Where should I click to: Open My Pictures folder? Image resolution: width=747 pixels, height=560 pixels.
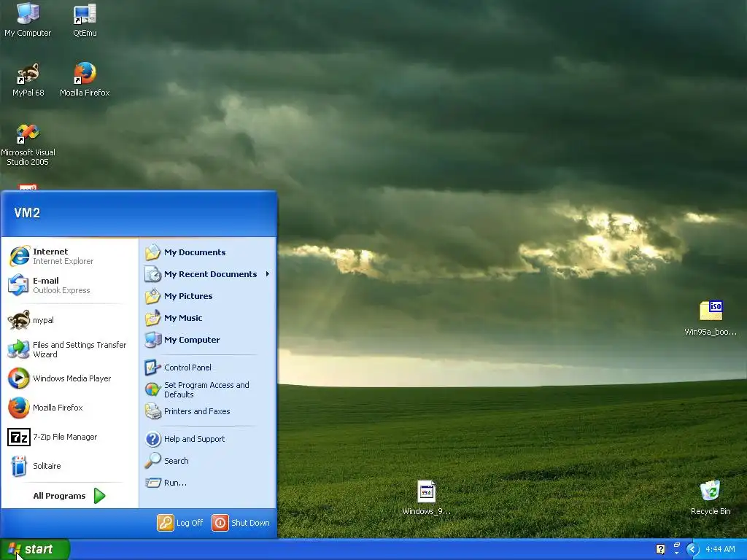pos(208,296)
